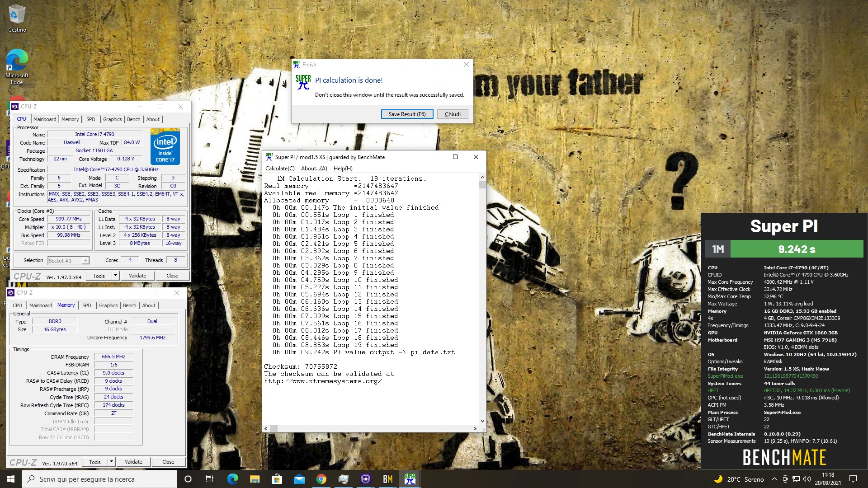The width and height of the screenshot is (868, 488).
Task: Open the network icon in system tray
Action: pyautogui.click(x=796, y=479)
